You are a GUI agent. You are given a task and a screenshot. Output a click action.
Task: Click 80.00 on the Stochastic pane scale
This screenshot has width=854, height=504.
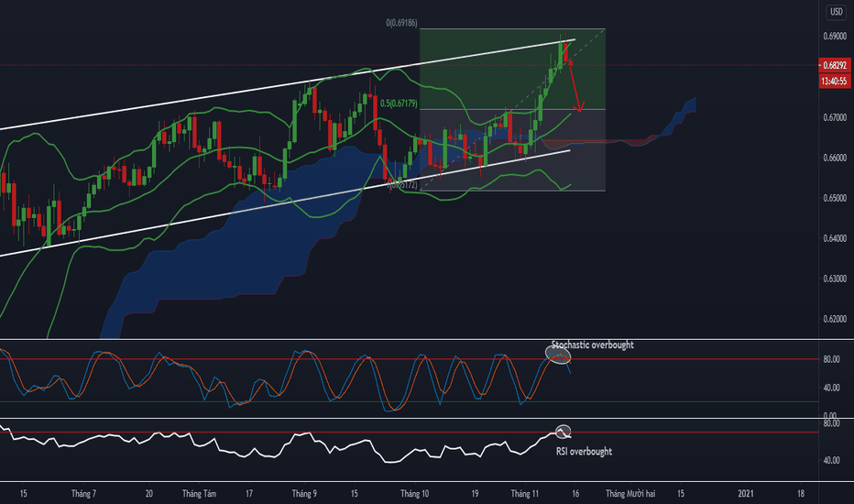point(831,359)
